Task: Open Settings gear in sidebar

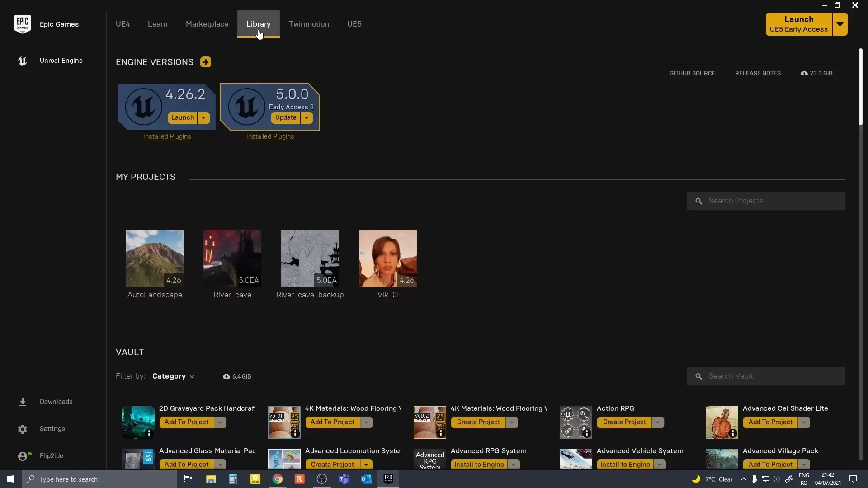Action: 23,429
